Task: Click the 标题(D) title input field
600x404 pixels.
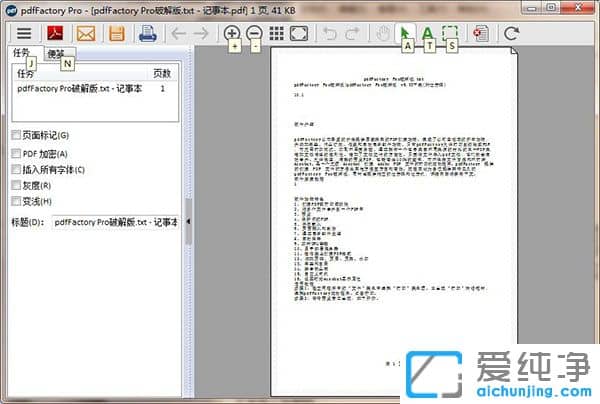Action: [115, 222]
